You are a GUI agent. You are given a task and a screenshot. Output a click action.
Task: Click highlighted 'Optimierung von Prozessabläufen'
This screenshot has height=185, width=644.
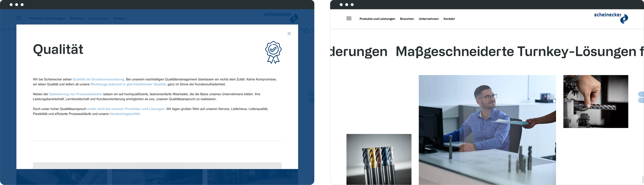[x=76, y=94]
